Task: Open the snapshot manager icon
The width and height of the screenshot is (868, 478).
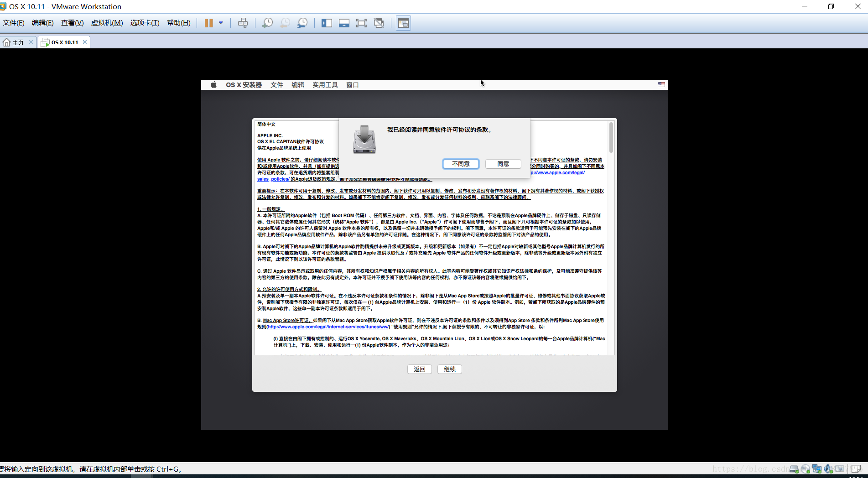Action: click(x=302, y=23)
